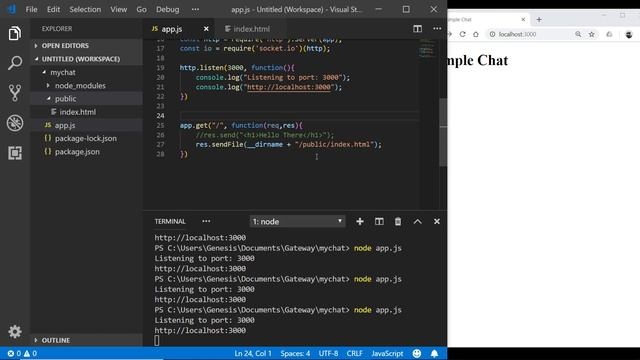640x360 pixels.
Task: Kill the terminal with trash icon
Action: tap(398, 221)
